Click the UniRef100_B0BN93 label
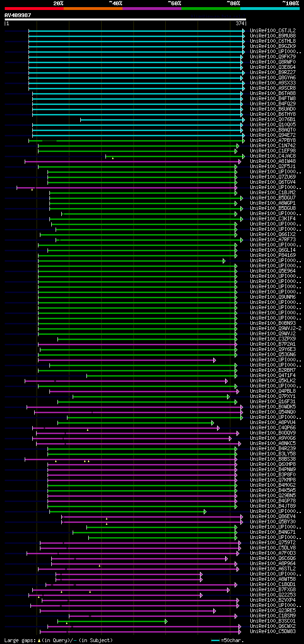 click(273, 323)
